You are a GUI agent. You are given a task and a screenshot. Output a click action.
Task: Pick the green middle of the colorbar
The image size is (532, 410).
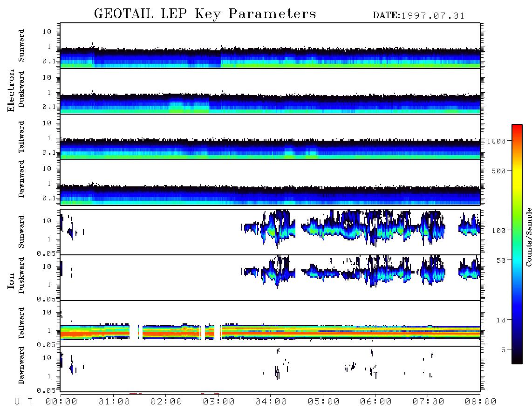[517, 231]
